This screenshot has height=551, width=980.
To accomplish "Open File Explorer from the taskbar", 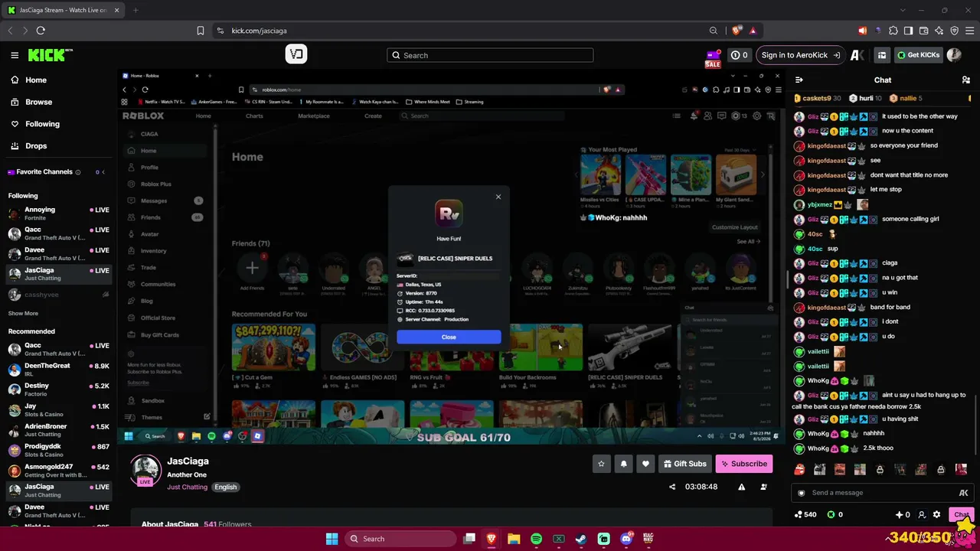I will click(x=514, y=539).
